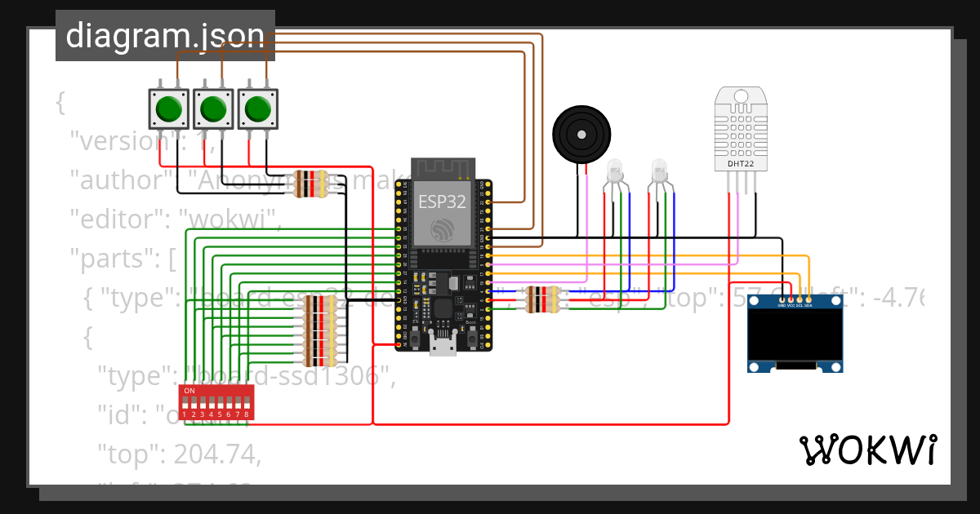Screen dimensions: 980x514
Task: Click the WOKWI logo
Action: point(870,449)
